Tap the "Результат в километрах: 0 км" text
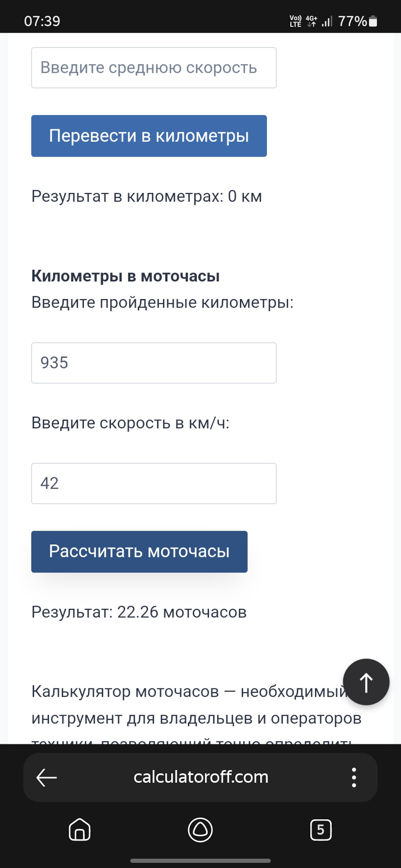The height and width of the screenshot is (868, 401). click(x=146, y=197)
